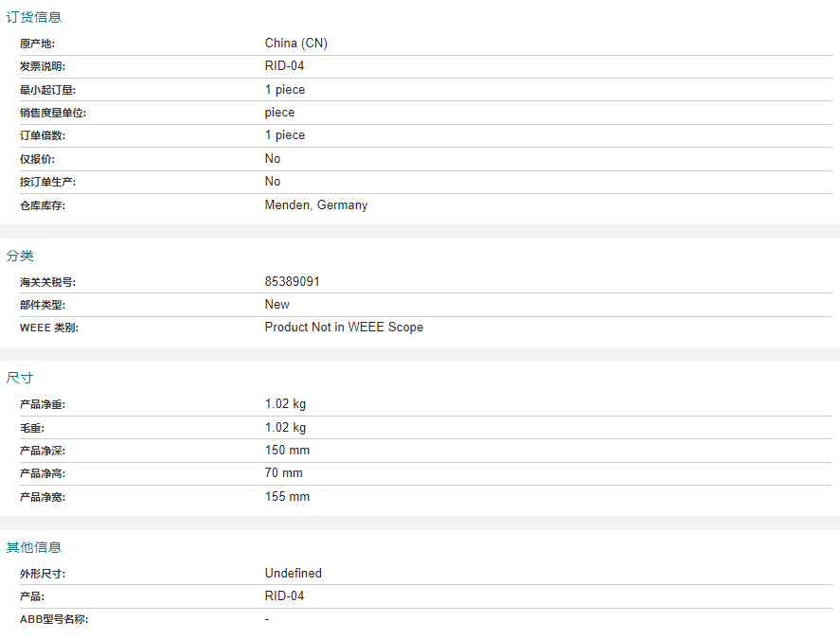Click the 其他信息 section heading

click(34, 547)
